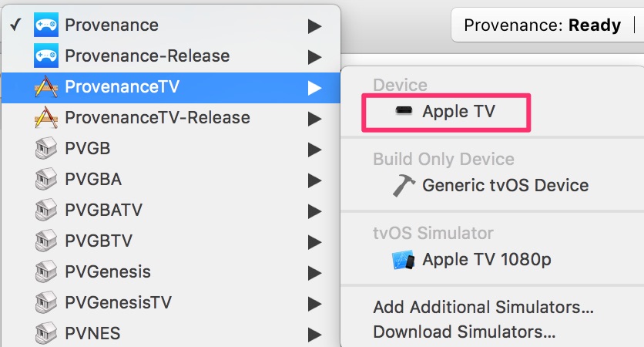644x347 pixels.
Task: Click the ProvenanceTV-Release app icon
Action: point(46,118)
